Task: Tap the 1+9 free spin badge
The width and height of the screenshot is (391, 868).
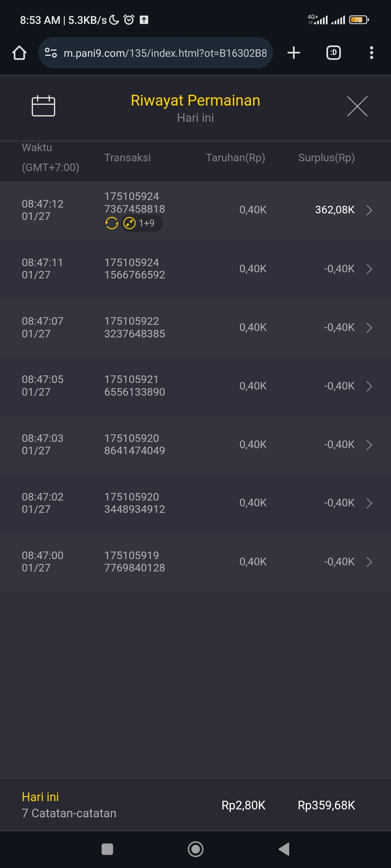Action: click(142, 223)
